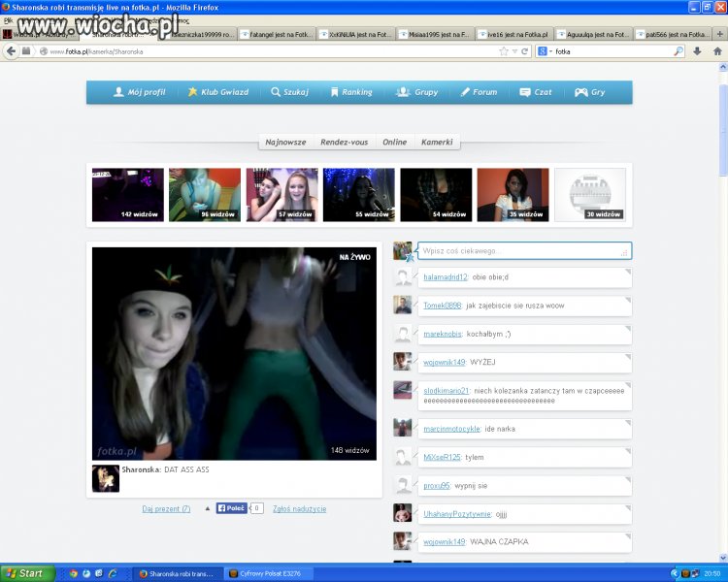728x582 pixels.
Task: Open Tomek0898 user profile link
Action: pyautogui.click(x=442, y=306)
